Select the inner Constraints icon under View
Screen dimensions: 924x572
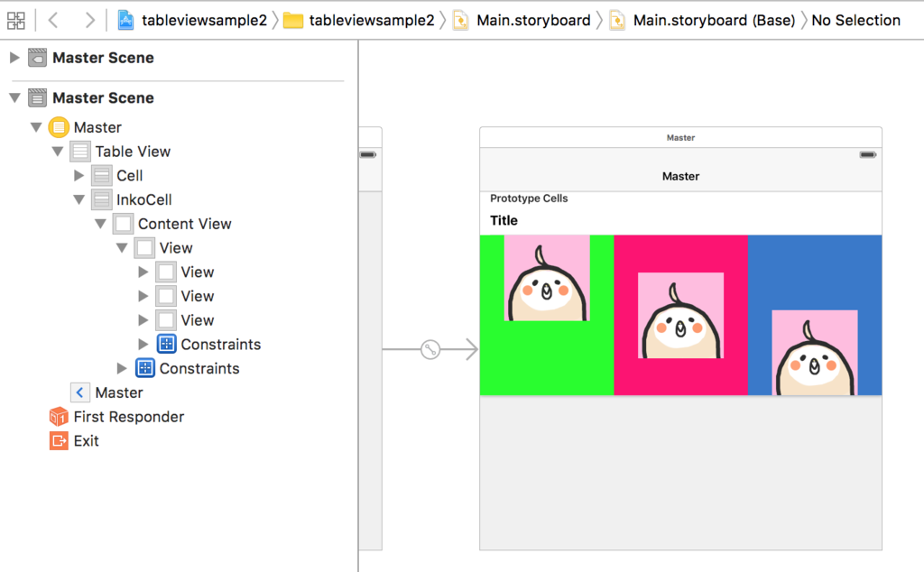point(167,344)
